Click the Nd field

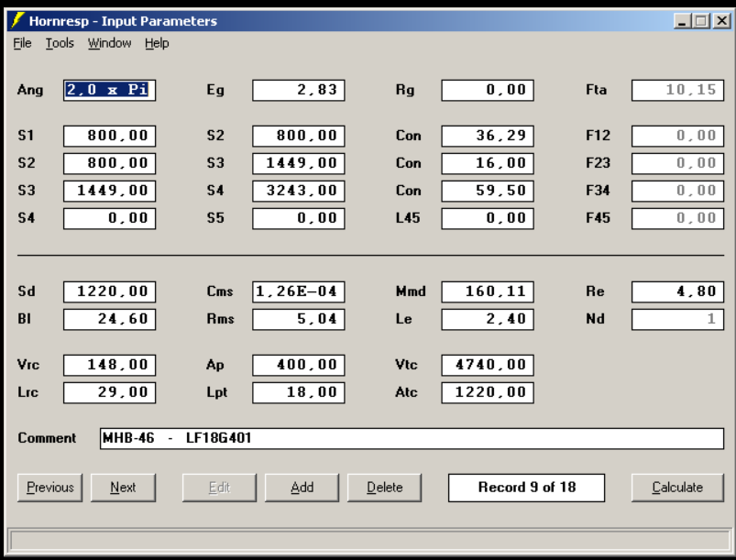tap(677, 319)
